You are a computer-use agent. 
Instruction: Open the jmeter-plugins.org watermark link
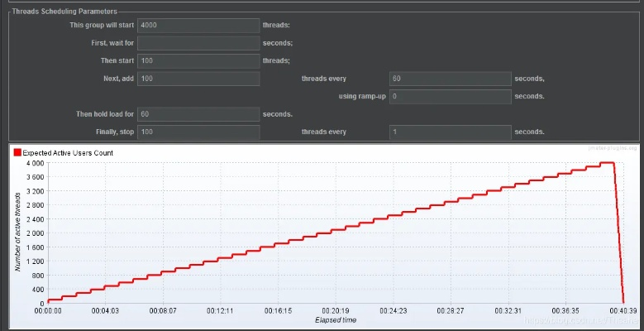(x=613, y=148)
